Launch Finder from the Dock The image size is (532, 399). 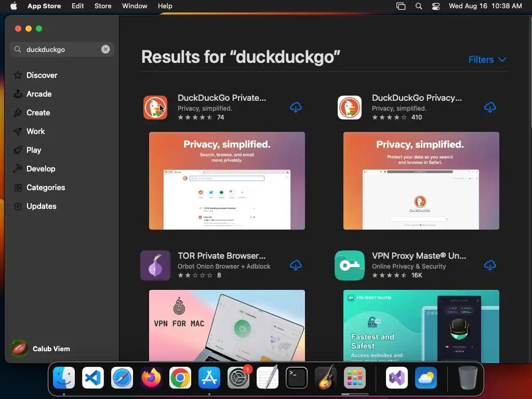click(64, 378)
